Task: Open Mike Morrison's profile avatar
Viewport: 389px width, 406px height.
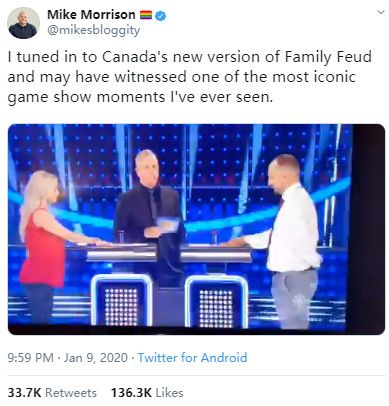Action: tap(23, 23)
